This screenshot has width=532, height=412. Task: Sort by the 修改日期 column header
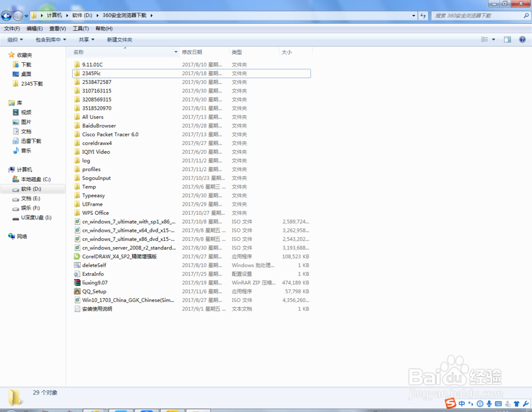point(192,52)
